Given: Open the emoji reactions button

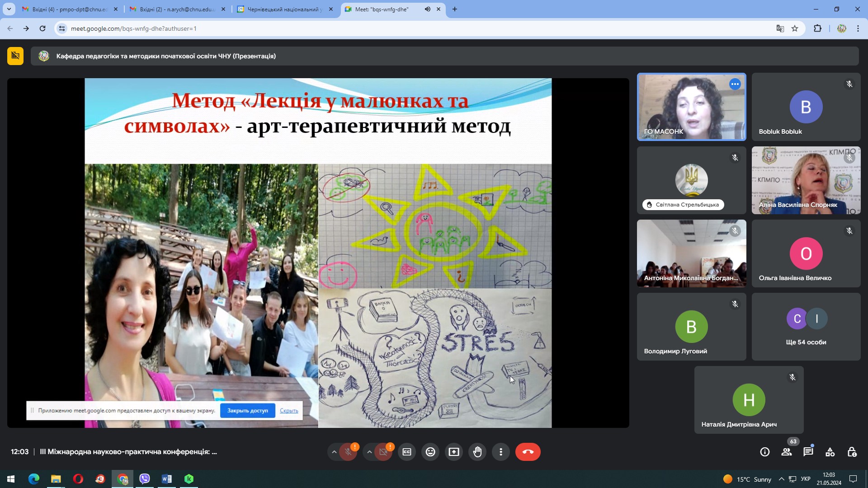Looking at the screenshot, I should coord(430,452).
